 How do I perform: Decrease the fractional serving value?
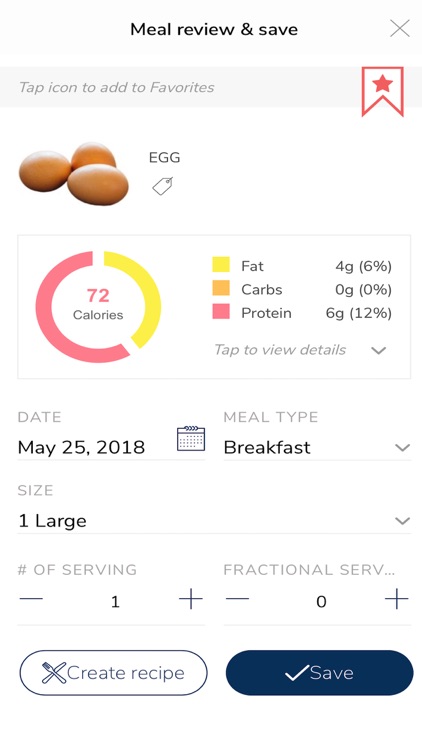point(237,599)
